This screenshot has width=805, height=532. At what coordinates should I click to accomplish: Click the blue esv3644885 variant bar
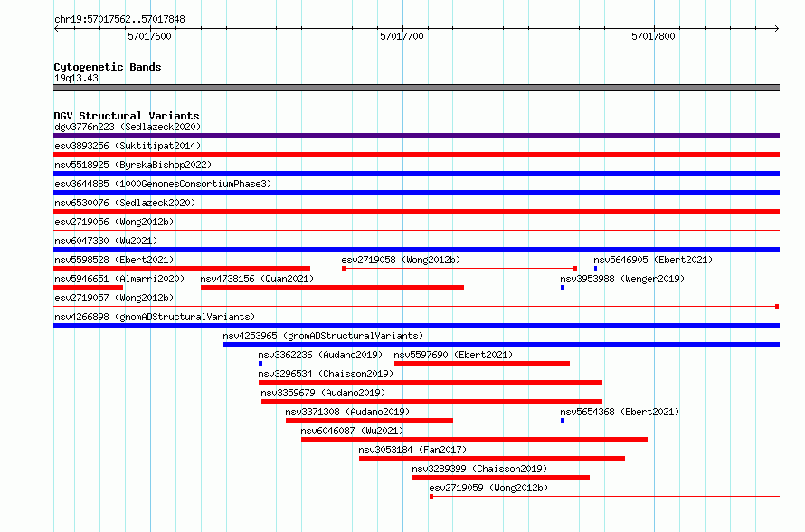(x=416, y=193)
